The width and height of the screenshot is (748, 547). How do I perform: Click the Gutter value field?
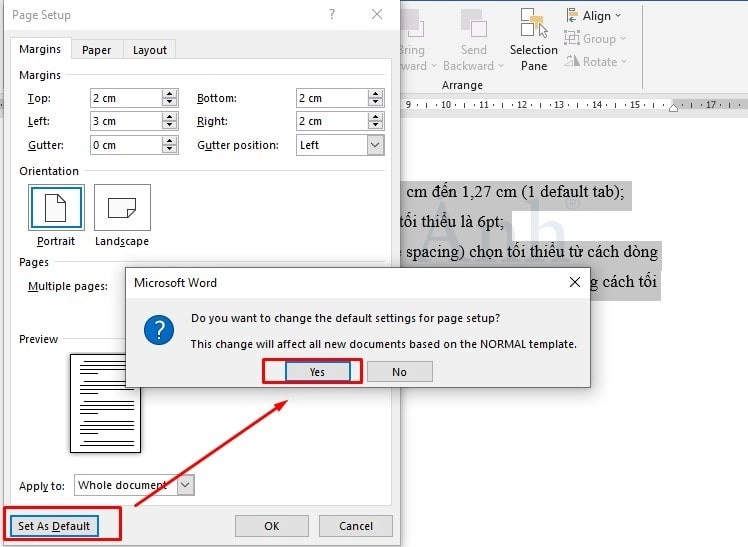[126, 145]
